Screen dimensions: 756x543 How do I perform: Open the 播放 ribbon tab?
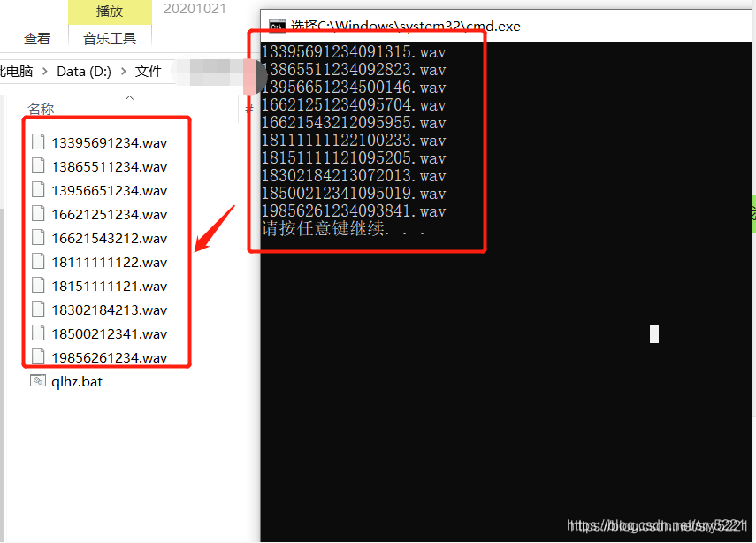point(110,11)
